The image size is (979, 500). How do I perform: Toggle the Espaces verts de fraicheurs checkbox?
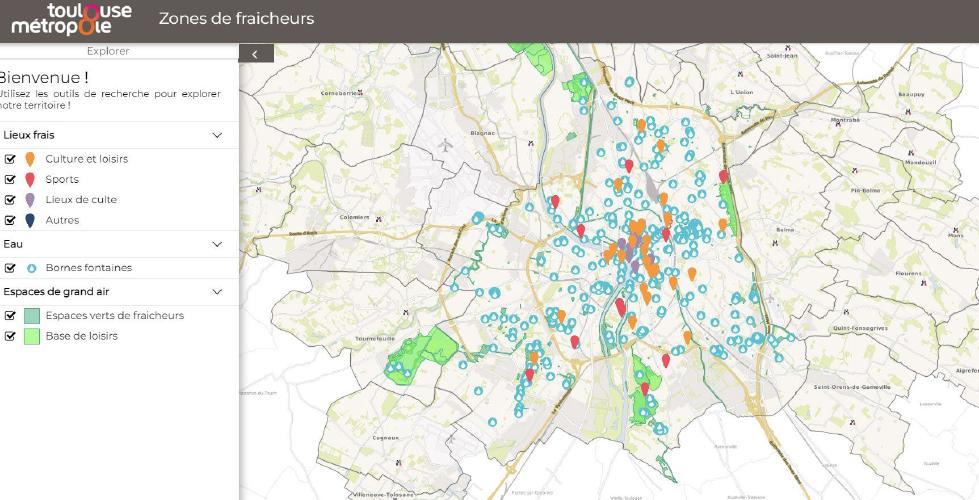tap(9, 316)
